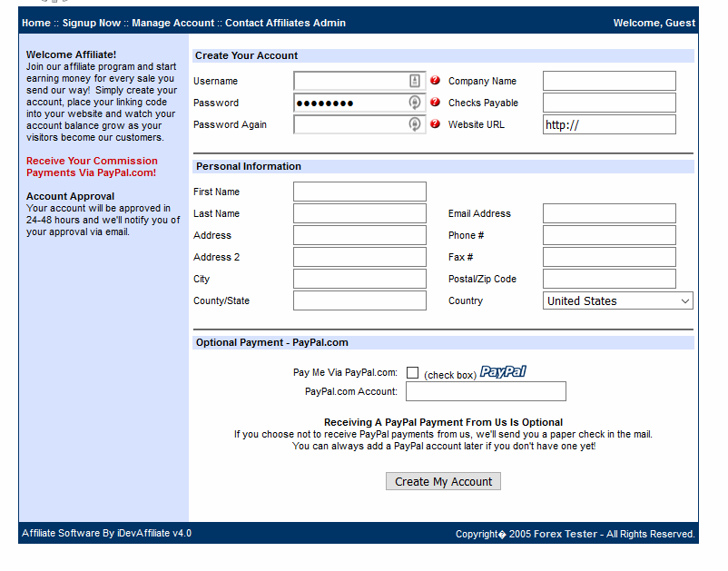Open the Country dropdown list

(x=618, y=300)
